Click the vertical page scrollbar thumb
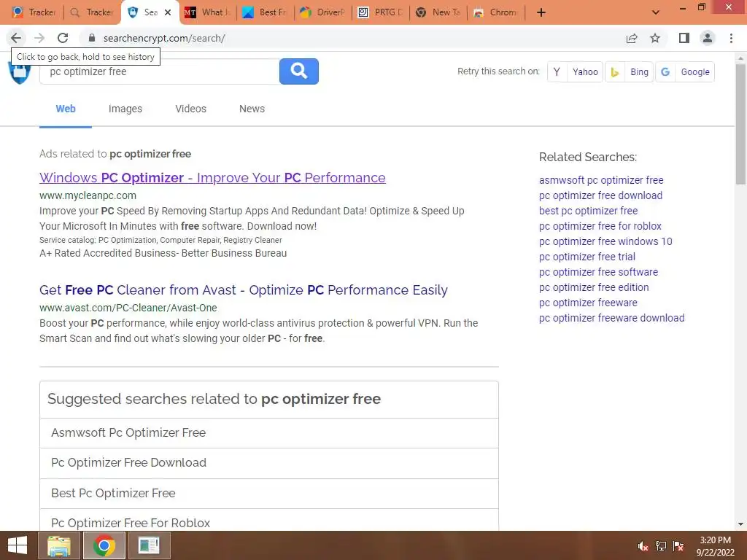Screen dimensions: 747x560 (x=740, y=124)
